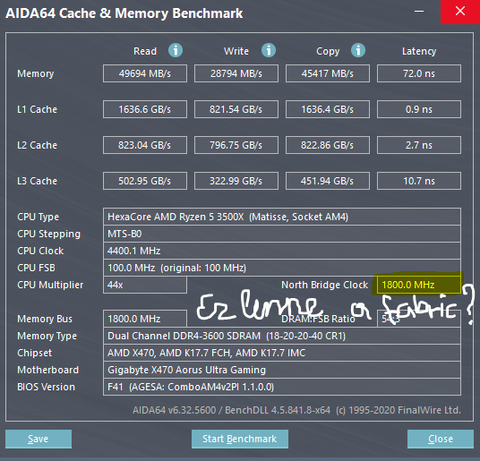Click the Read info icon

tap(175, 51)
